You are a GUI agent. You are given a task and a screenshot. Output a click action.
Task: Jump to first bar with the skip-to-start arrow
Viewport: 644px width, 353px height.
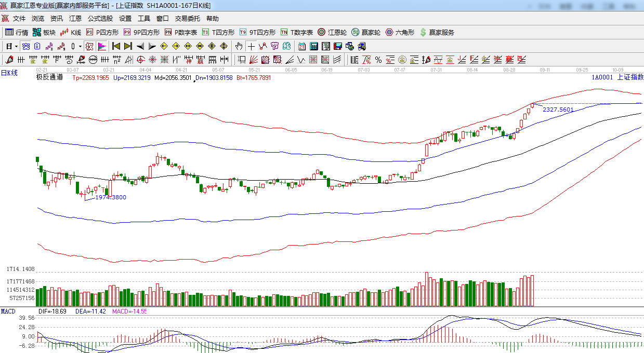tap(116, 46)
